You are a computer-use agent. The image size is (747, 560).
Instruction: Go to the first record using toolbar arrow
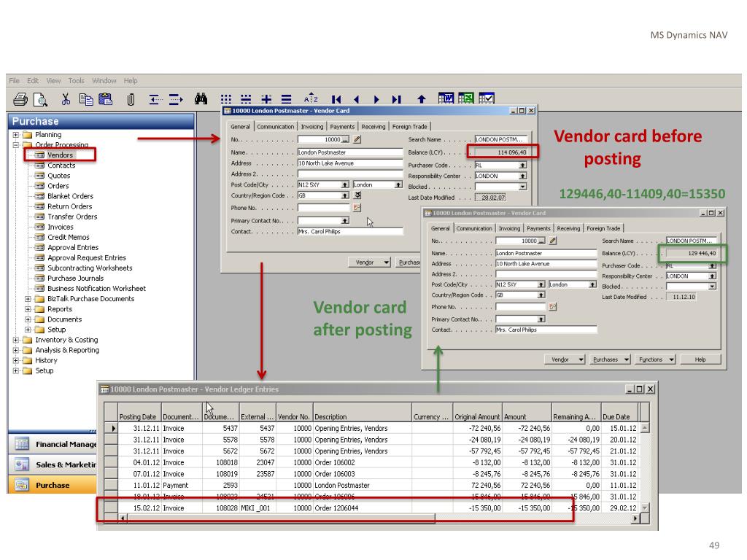tap(336, 99)
